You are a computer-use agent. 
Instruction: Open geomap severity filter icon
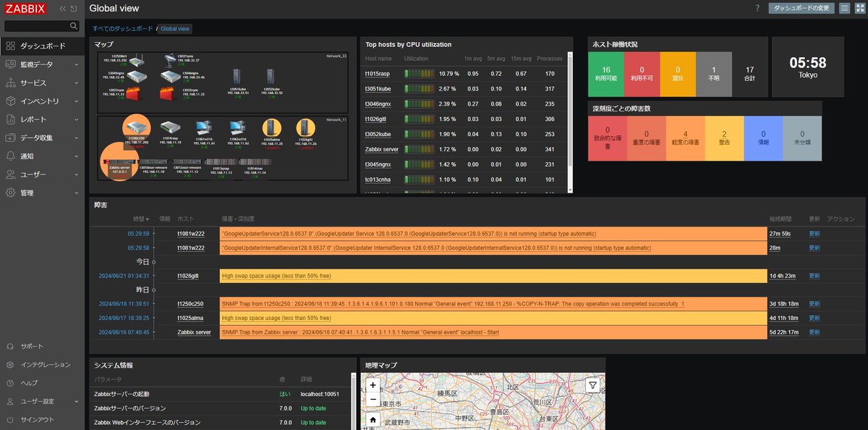(592, 385)
